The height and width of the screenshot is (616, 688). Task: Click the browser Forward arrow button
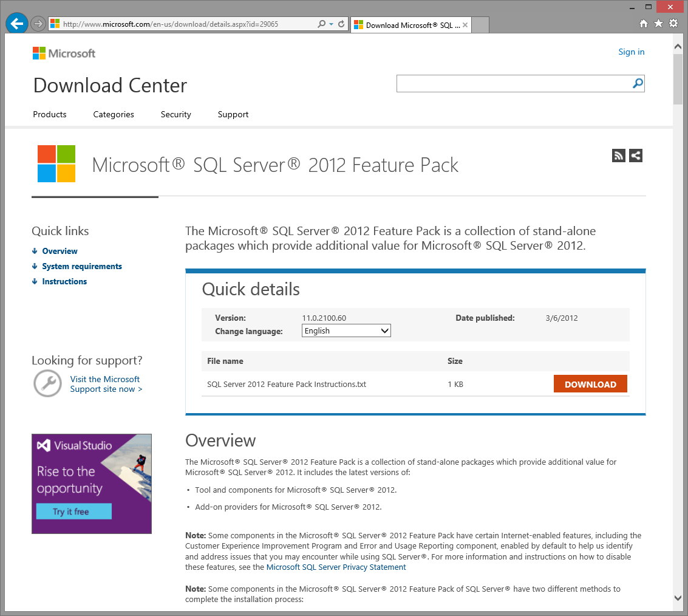(38, 24)
